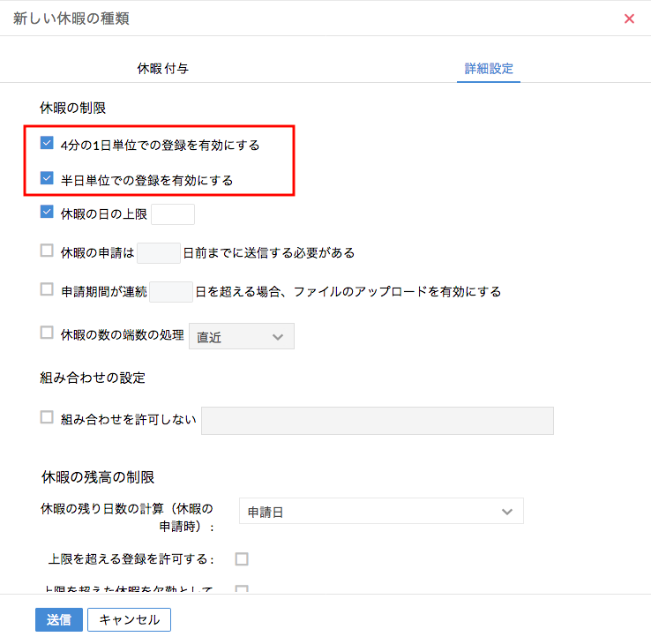Click the 組み合わせ selection text field

coord(378,421)
